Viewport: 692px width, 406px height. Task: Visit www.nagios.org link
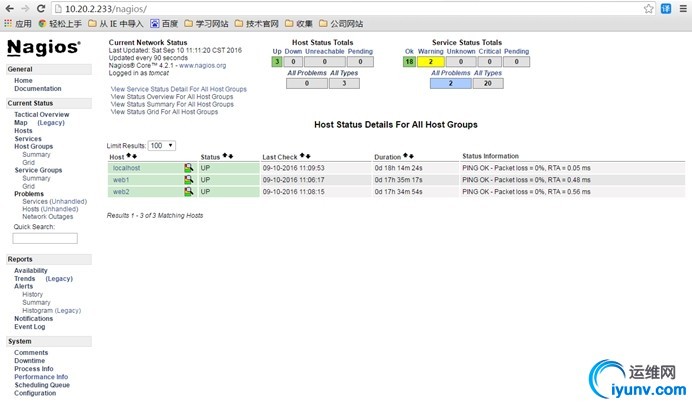pos(203,65)
